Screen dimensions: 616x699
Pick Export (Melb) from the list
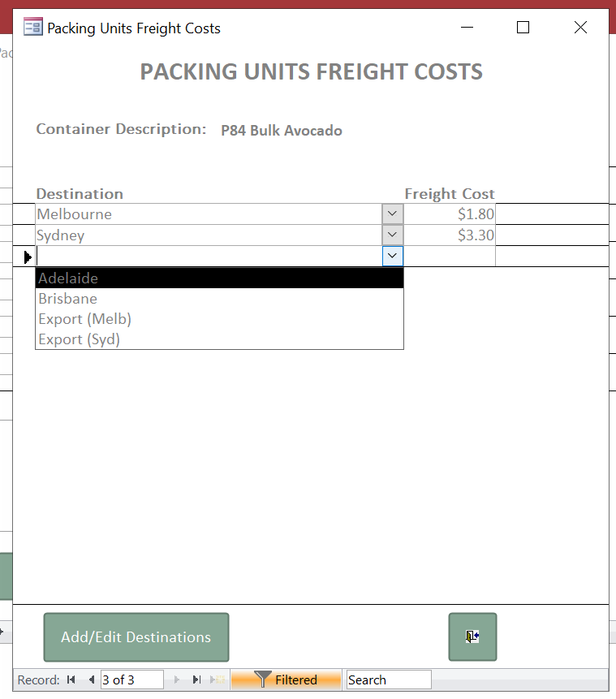219,319
